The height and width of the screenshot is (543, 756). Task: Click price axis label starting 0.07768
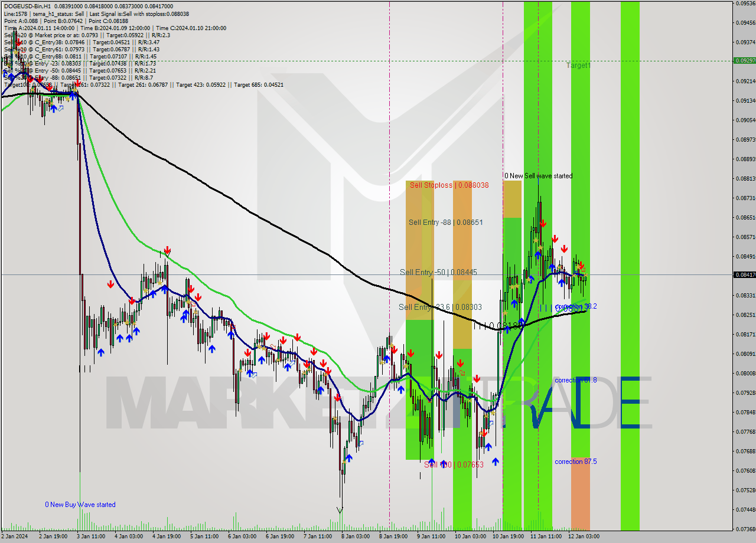point(745,432)
